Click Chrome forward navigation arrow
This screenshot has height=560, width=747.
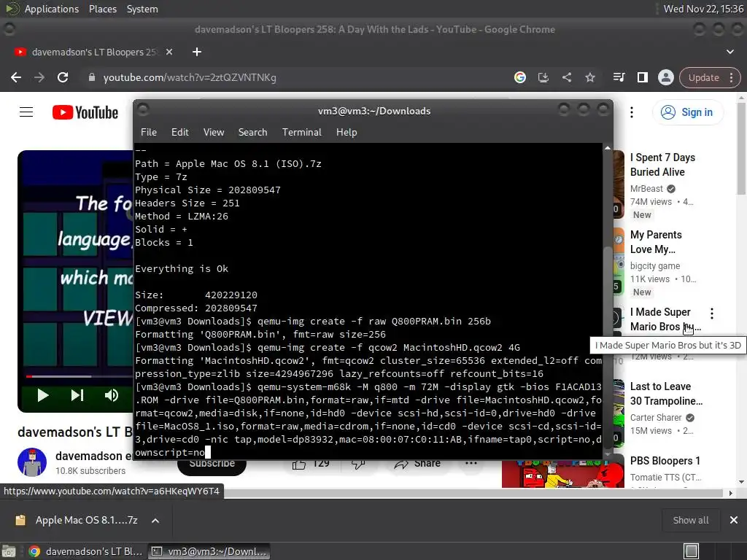coord(39,77)
